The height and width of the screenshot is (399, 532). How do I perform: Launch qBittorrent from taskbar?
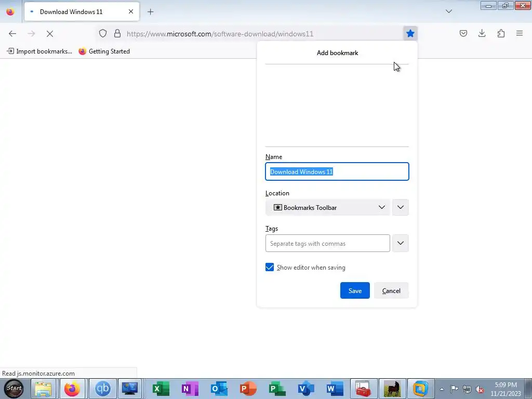tap(102, 389)
